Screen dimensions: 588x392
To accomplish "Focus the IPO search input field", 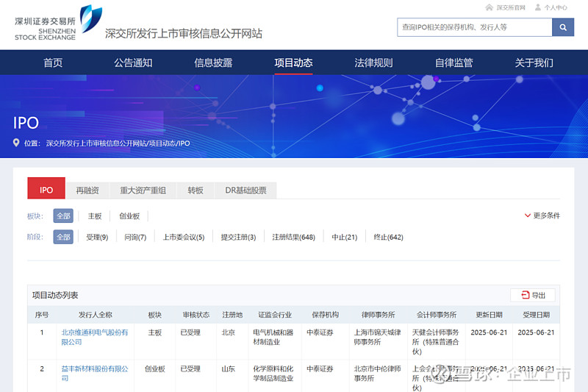I will (474, 27).
